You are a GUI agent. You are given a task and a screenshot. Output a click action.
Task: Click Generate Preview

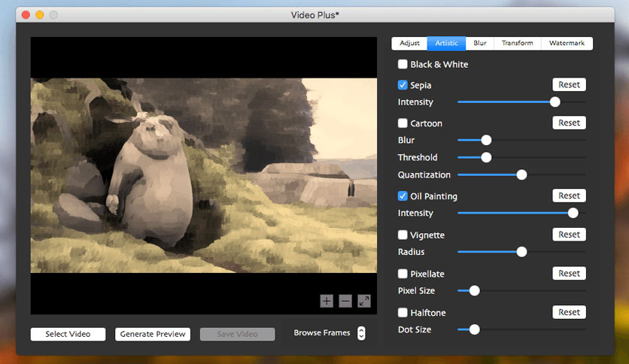153,334
